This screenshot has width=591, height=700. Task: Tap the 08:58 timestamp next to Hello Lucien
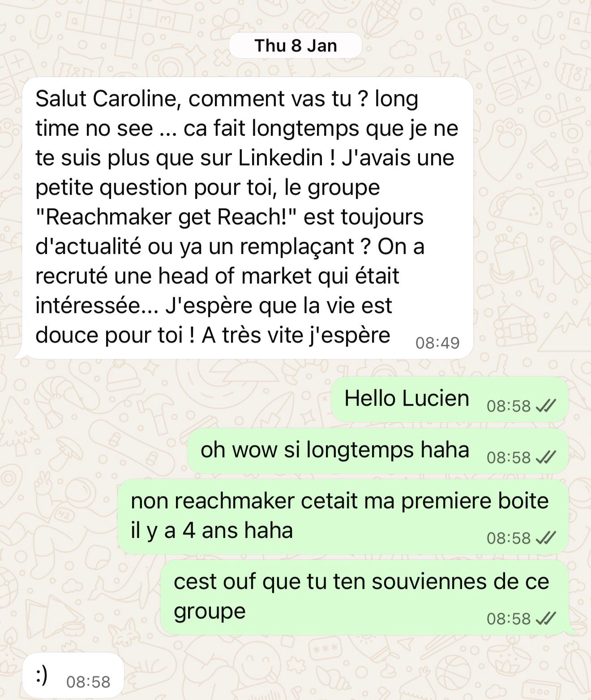pyautogui.click(x=509, y=406)
